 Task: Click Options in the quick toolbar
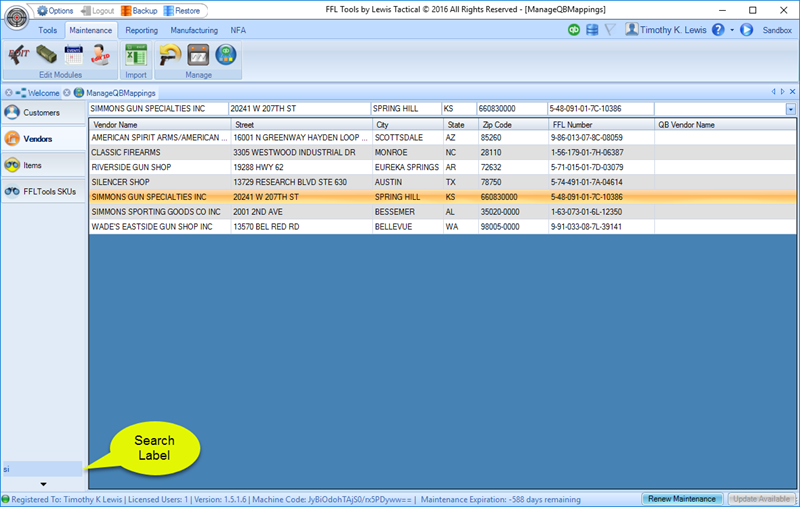pos(55,11)
